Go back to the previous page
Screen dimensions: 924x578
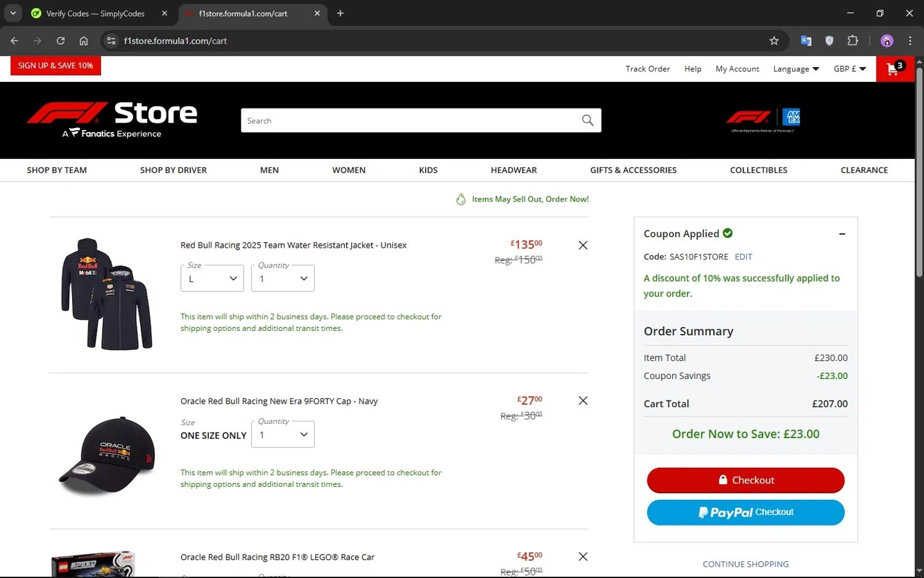[x=14, y=41]
